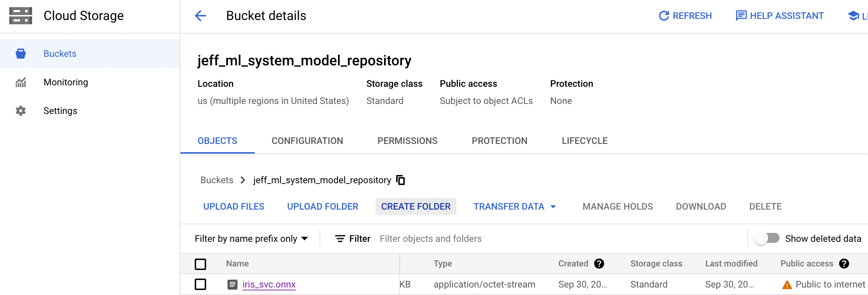Click the Upload Files button
Image resolution: width=868 pixels, height=295 pixels.
[x=234, y=206]
